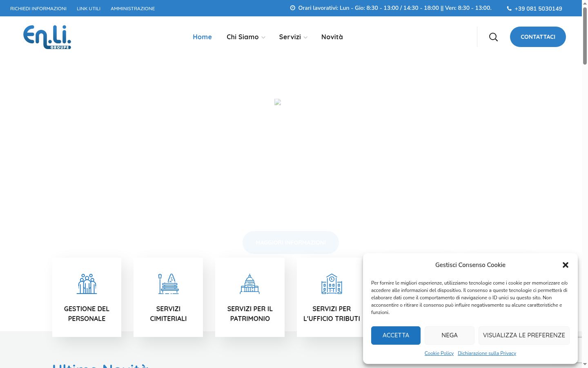Click the Gestisci Consenso Cookie title
The image size is (588, 368).
click(470, 265)
